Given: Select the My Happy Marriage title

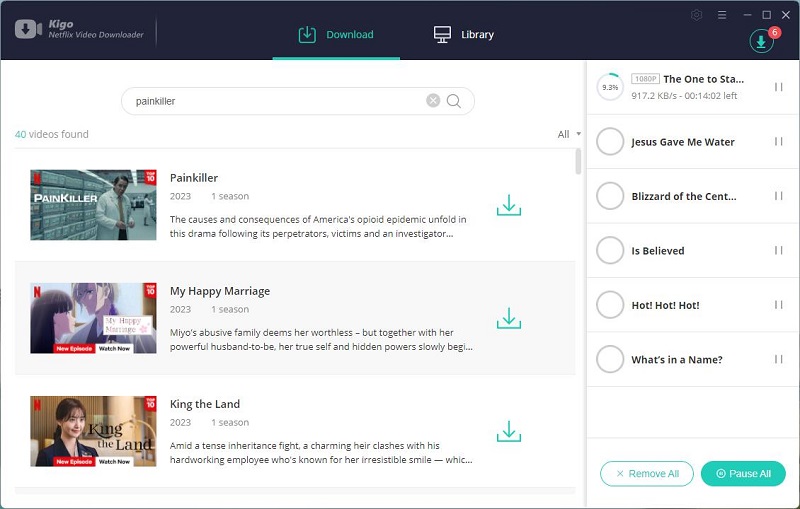Looking at the screenshot, I should click(220, 291).
